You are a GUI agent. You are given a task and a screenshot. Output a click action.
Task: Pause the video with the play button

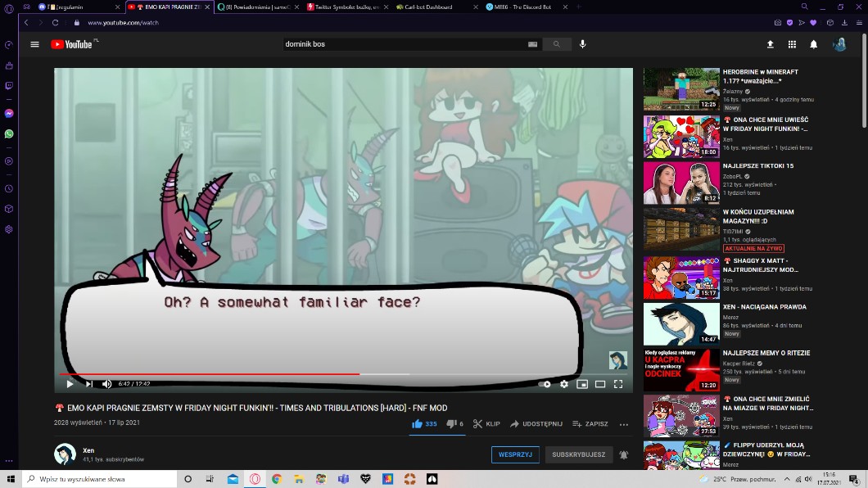tap(70, 384)
